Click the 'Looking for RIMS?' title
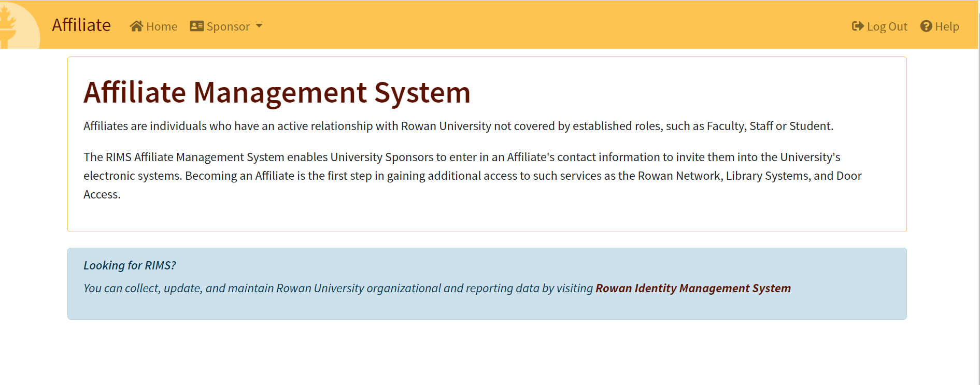This screenshot has width=980, height=385. 130,265
